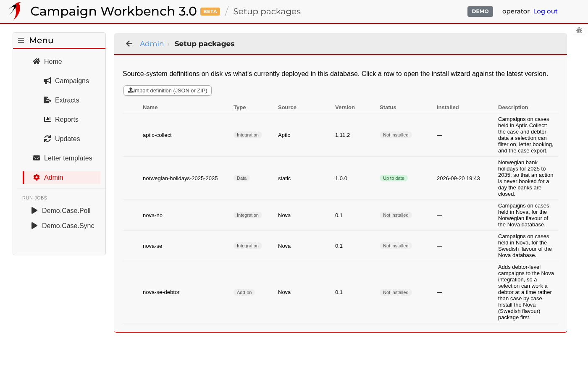Open the aptic-collect package row
Viewport: 588px width, 378px height.
coord(341,135)
